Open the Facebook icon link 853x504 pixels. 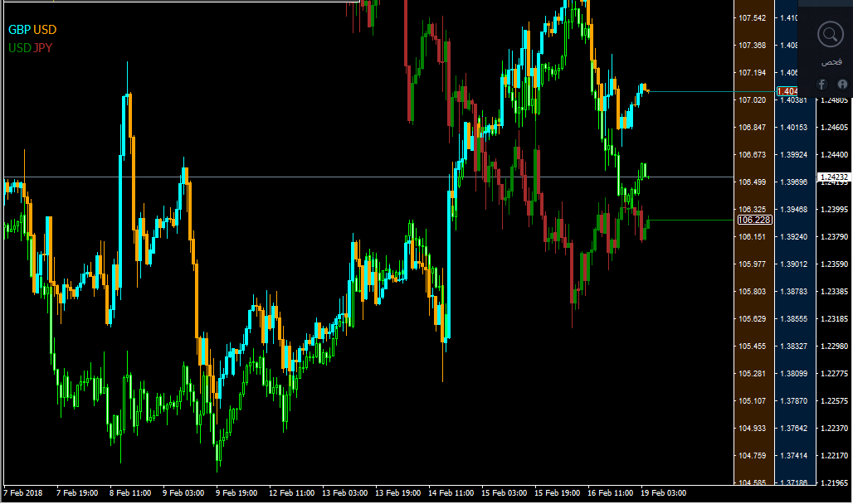pyautogui.click(x=821, y=84)
